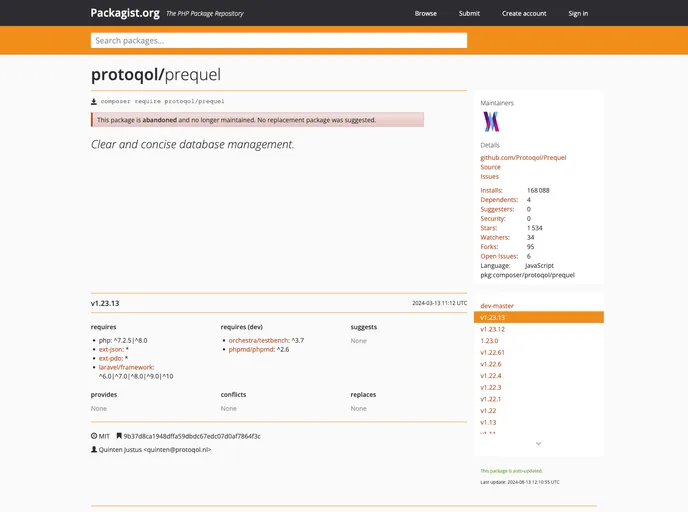Image resolution: width=688 pixels, height=512 pixels.
Task: Select the dev-master version
Action: tap(497, 306)
